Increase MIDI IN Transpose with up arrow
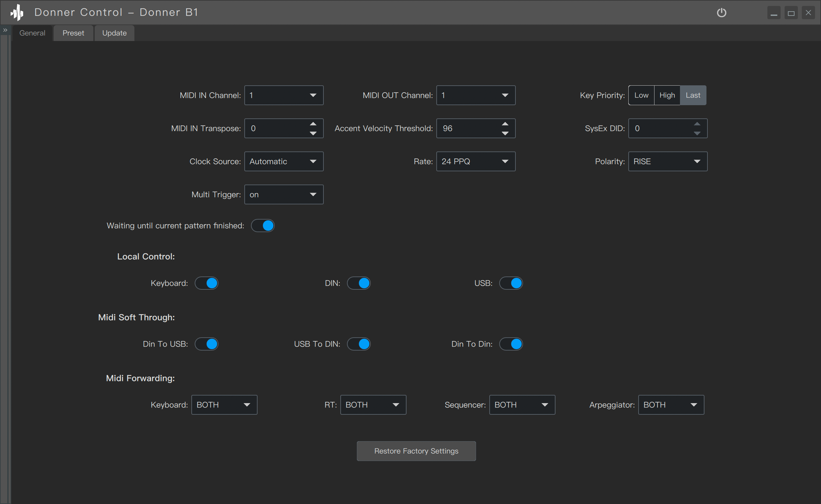The width and height of the screenshot is (821, 504). click(x=313, y=124)
